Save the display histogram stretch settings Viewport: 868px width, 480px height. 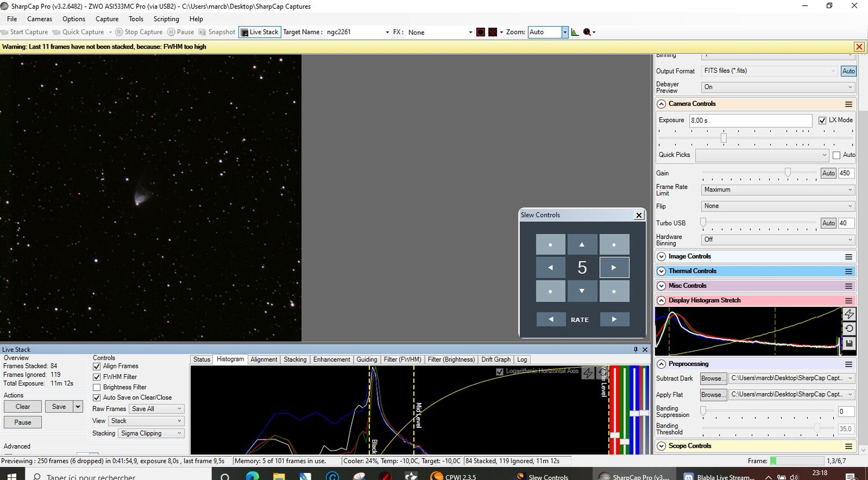[849, 343]
